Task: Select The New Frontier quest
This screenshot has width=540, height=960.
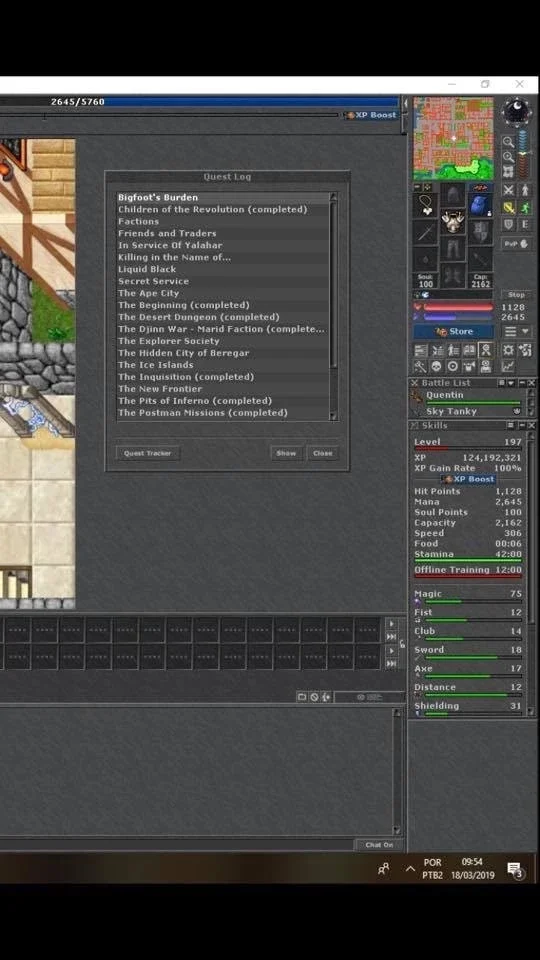Action: pyautogui.click(x=223, y=389)
